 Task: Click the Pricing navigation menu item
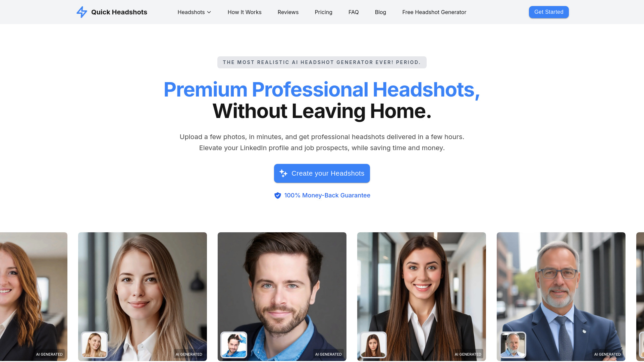coord(323,12)
